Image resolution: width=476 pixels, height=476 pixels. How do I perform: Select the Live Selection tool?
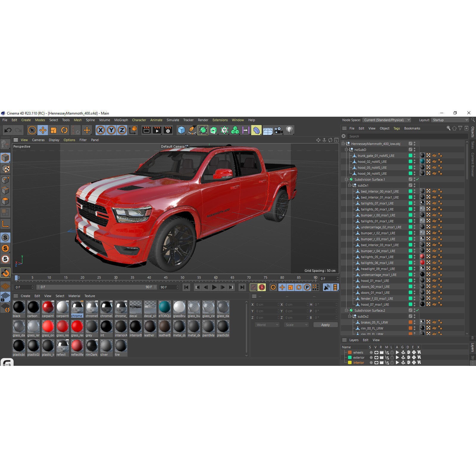click(x=32, y=130)
